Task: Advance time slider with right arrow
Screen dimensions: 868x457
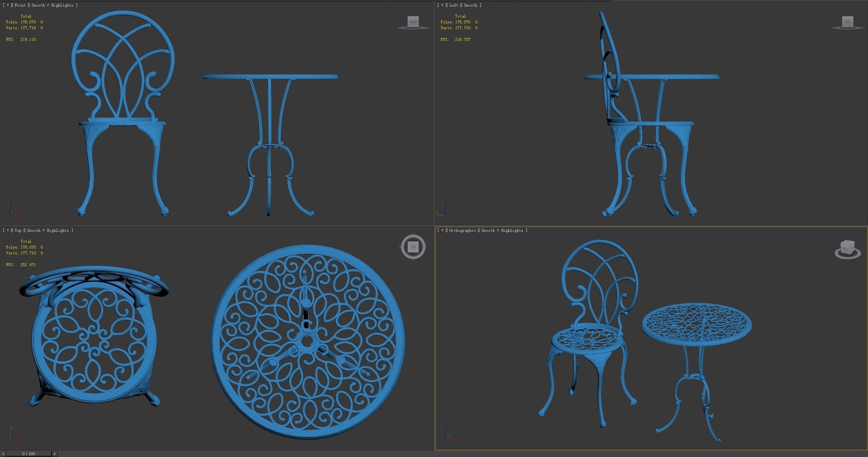Action: (x=55, y=454)
